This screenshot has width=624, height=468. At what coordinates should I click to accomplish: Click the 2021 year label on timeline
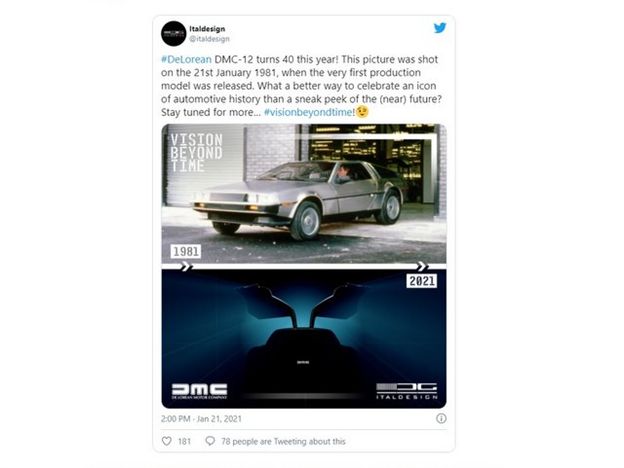pyautogui.click(x=421, y=281)
